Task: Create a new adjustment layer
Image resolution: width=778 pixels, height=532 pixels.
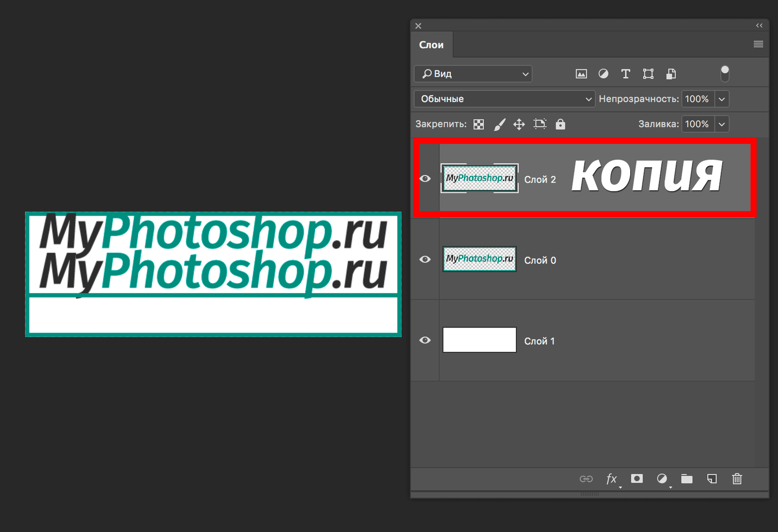Action: pos(662,479)
